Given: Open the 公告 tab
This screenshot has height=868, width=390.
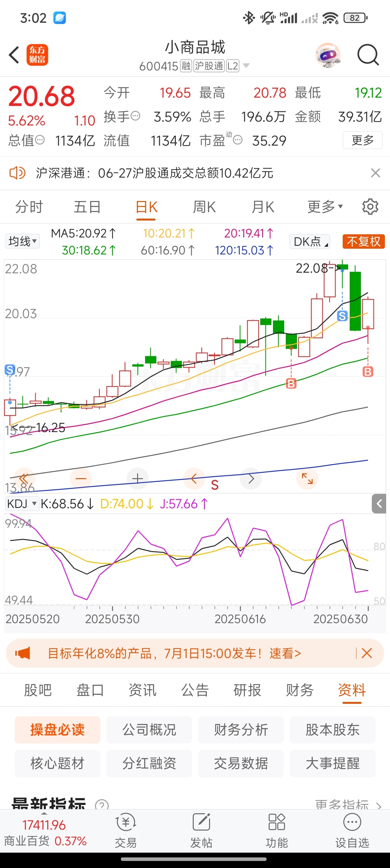Looking at the screenshot, I should (x=195, y=690).
